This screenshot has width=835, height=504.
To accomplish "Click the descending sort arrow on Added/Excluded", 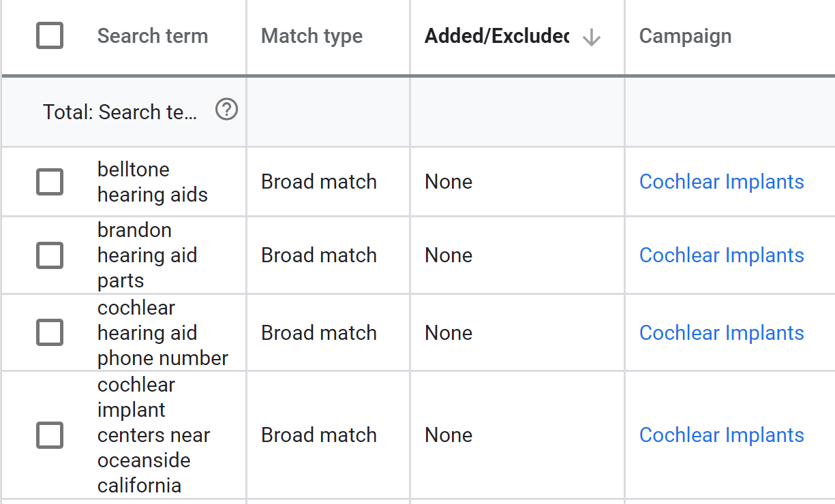I will (x=592, y=38).
